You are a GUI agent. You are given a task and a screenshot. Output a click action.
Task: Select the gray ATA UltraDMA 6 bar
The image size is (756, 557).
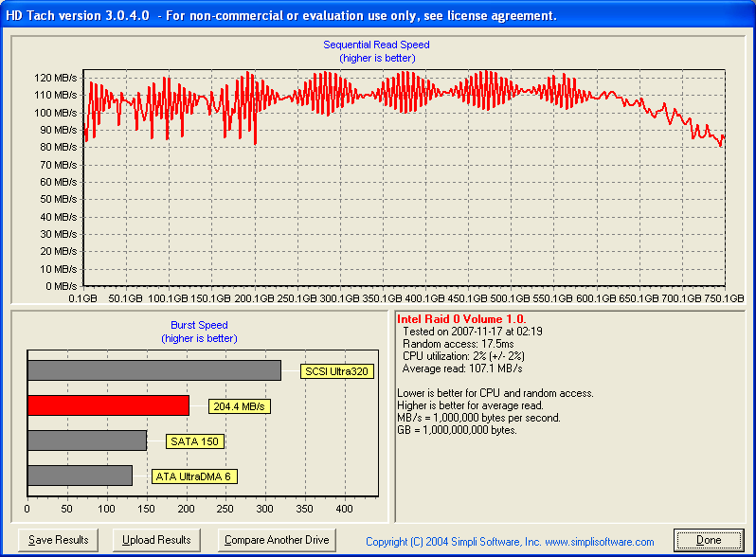[x=80, y=476]
